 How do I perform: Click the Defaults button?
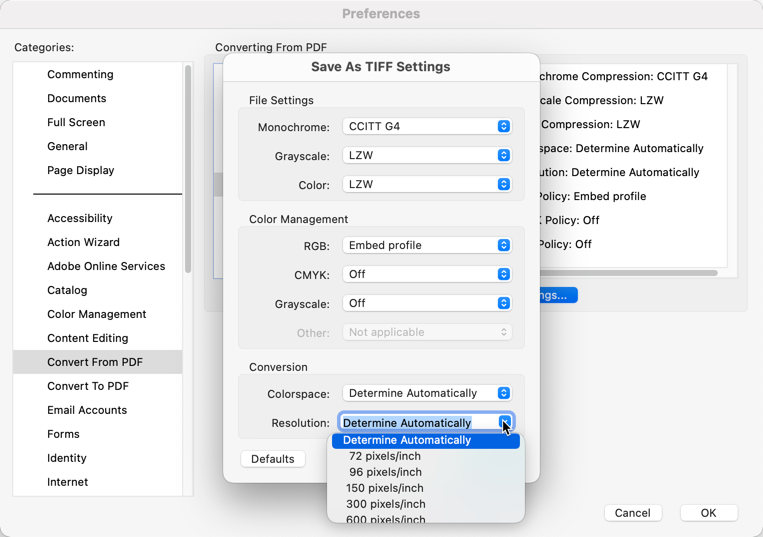272,459
